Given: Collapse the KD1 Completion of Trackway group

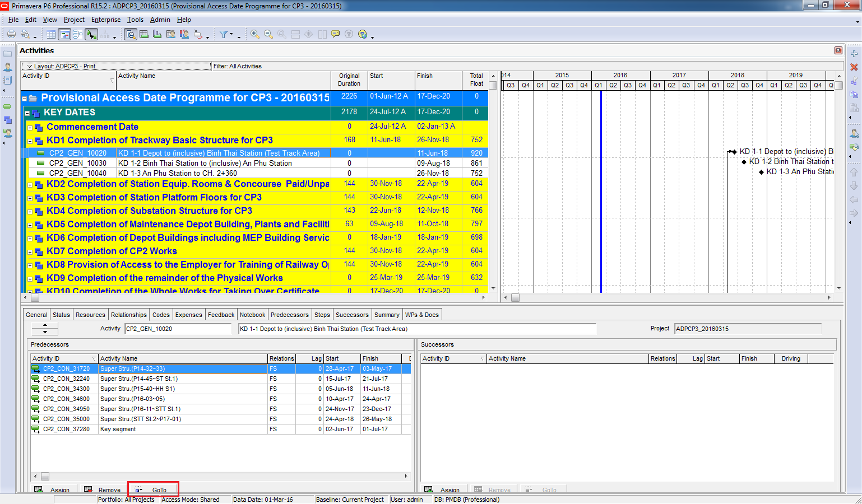Looking at the screenshot, I should click(x=30, y=141).
